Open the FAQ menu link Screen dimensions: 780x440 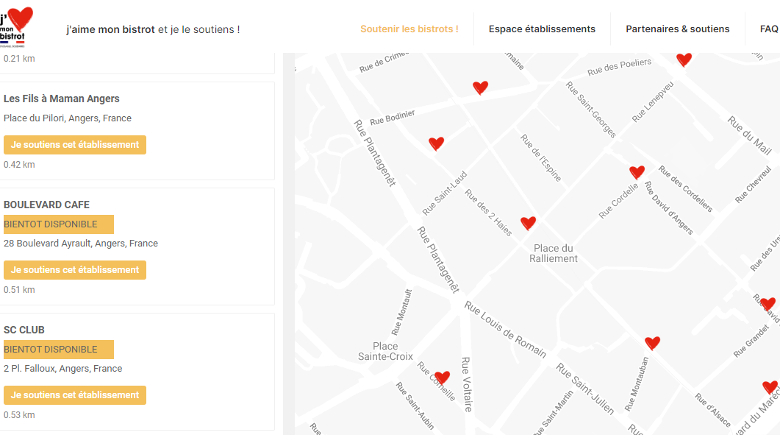768,29
